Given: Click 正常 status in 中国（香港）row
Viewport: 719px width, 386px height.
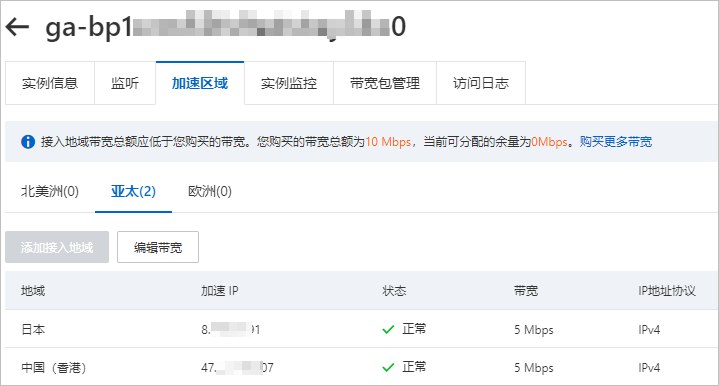Looking at the screenshot, I should (414, 367).
